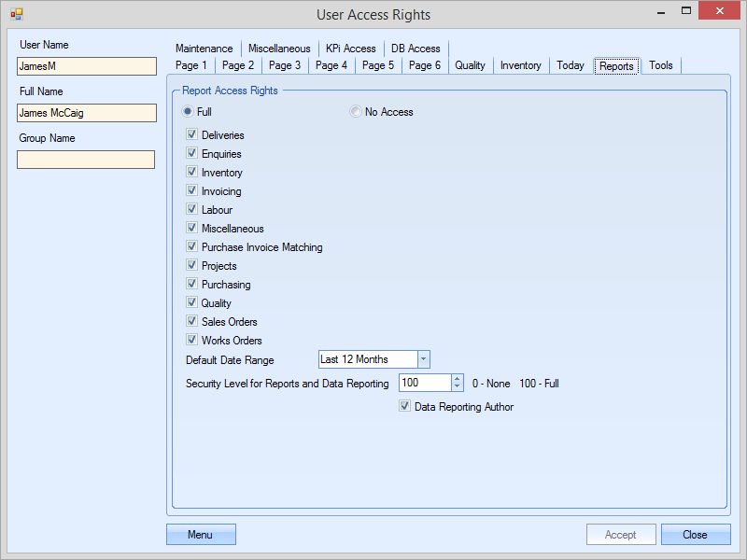Toggle the Deliveries checkbox
Screen dimensions: 747x560
tap(192, 135)
